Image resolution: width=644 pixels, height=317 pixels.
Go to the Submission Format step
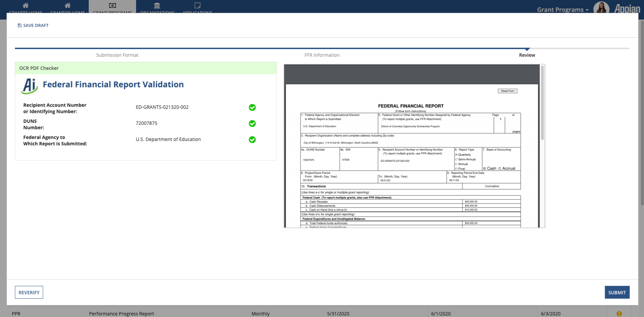click(117, 55)
